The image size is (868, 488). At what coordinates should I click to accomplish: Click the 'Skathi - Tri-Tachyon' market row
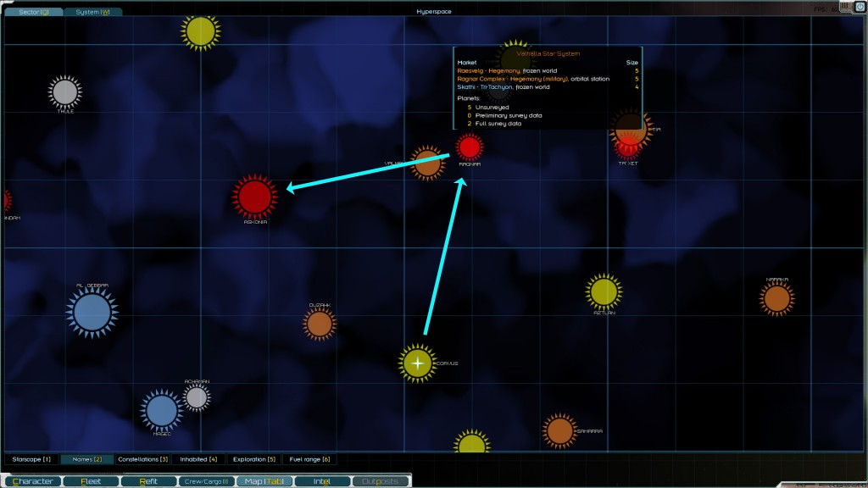pos(548,87)
